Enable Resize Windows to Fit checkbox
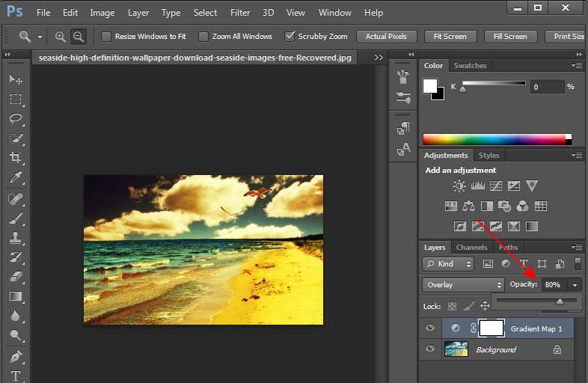The image size is (588, 383). tap(106, 36)
